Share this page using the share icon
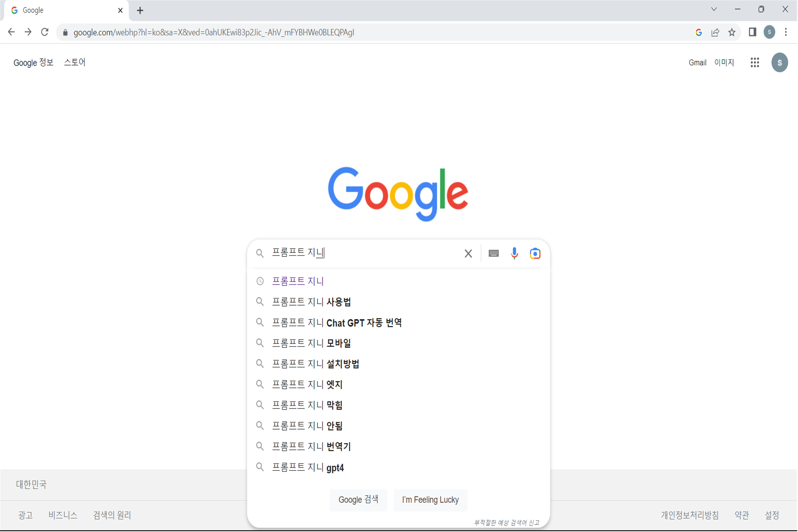798x532 pixels. point(715,32)
